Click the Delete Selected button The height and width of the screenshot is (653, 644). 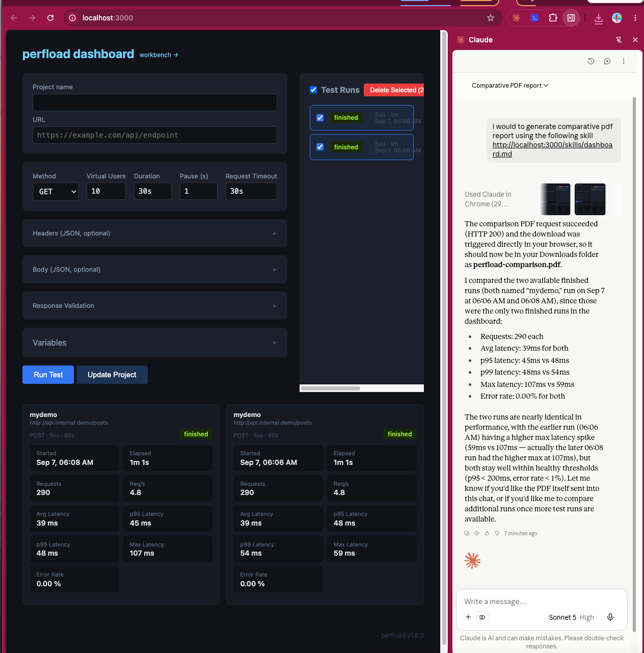pos(394,90)
